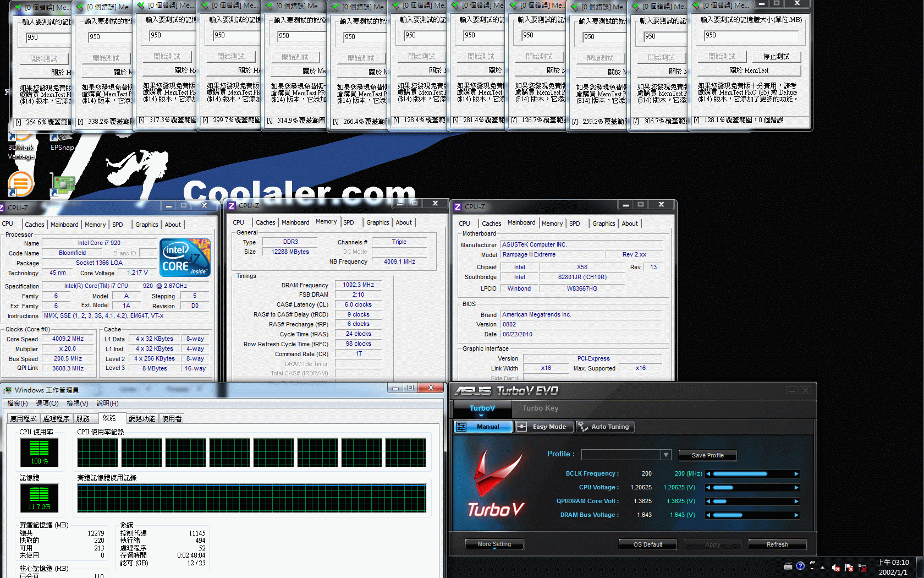Click memory size field in 128.1% MemTest window

(x=752, y=35)
